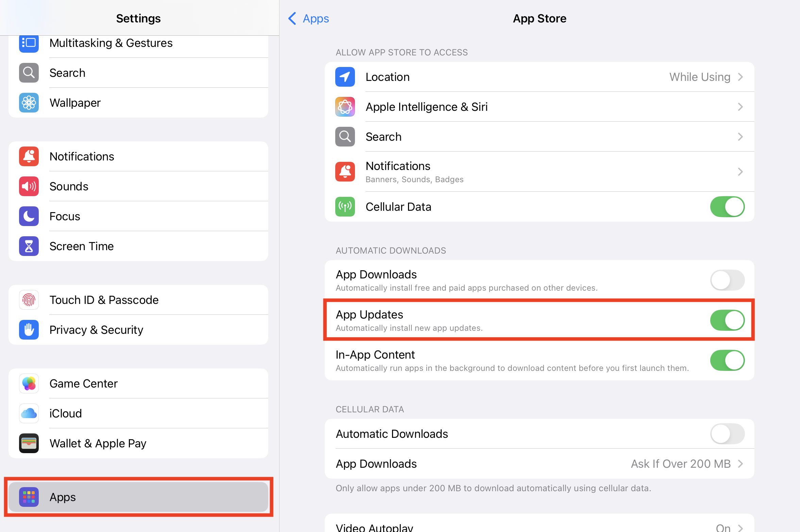Open the Apple Intelligence & Siri icon

click(344, 107)
